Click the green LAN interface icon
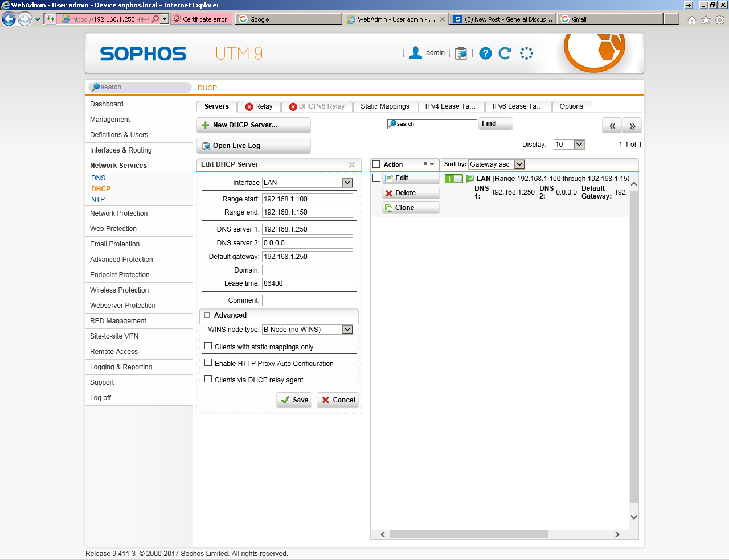 click(470, 179)
